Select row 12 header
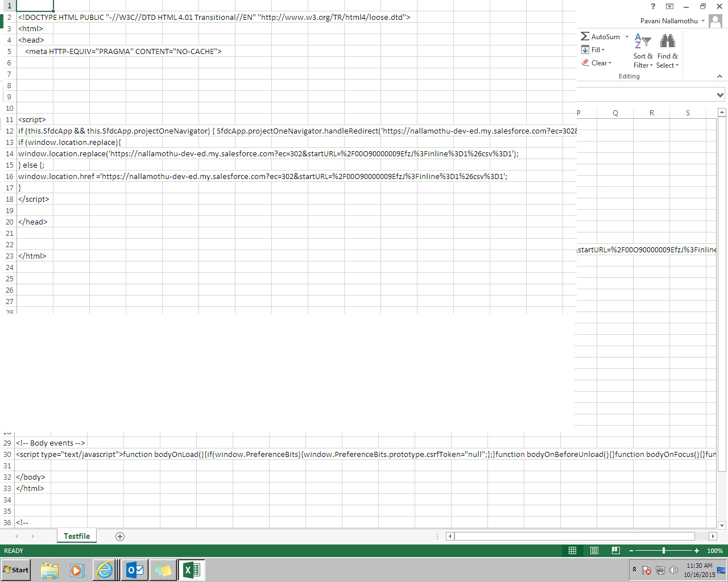Image resolution: width=728 pixels, height=582 pixels. [x=9, y=131]
